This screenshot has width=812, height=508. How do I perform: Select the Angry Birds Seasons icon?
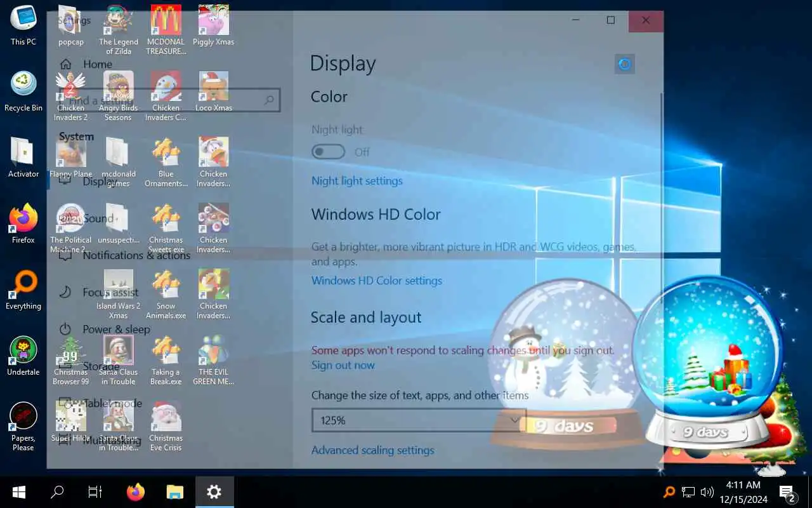coord(119,95)
